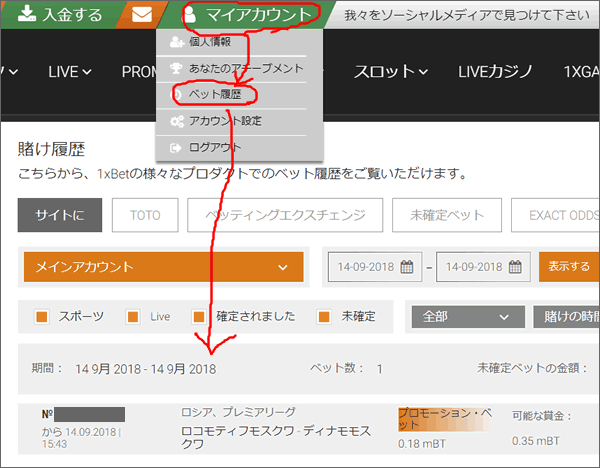Switch to the 未確定ベット tab
600x468 pixels.
pyautogui.click(x=447, y=215)
